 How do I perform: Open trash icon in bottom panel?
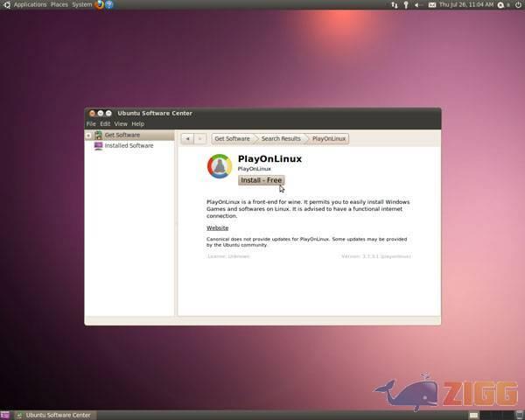coord(520,415)
